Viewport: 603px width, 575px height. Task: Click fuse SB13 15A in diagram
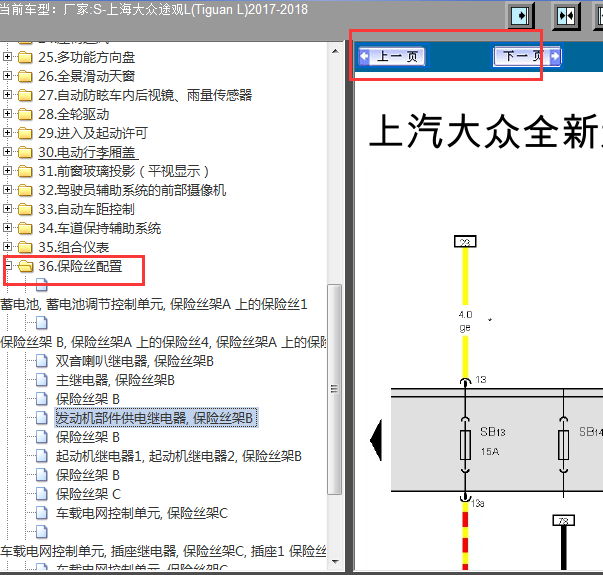click(465, 445)
